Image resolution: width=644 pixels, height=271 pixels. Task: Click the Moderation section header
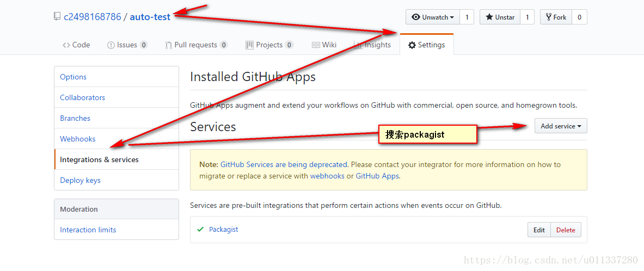[116, 209]
